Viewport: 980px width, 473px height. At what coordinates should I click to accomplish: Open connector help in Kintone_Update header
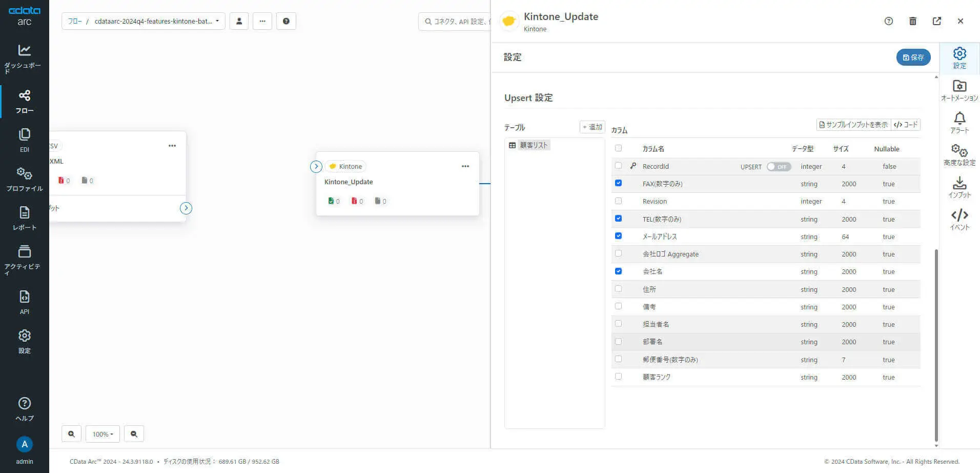[x=889, y=21]
